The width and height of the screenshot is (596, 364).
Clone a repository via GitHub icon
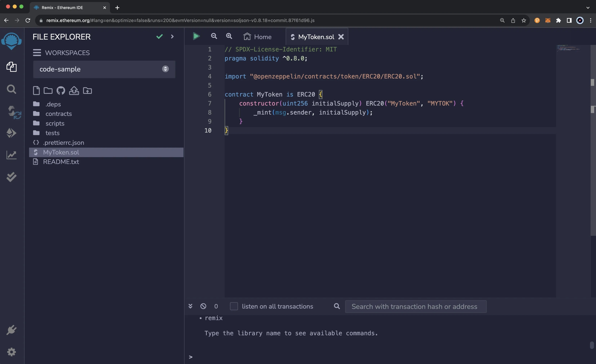(61, 90)
